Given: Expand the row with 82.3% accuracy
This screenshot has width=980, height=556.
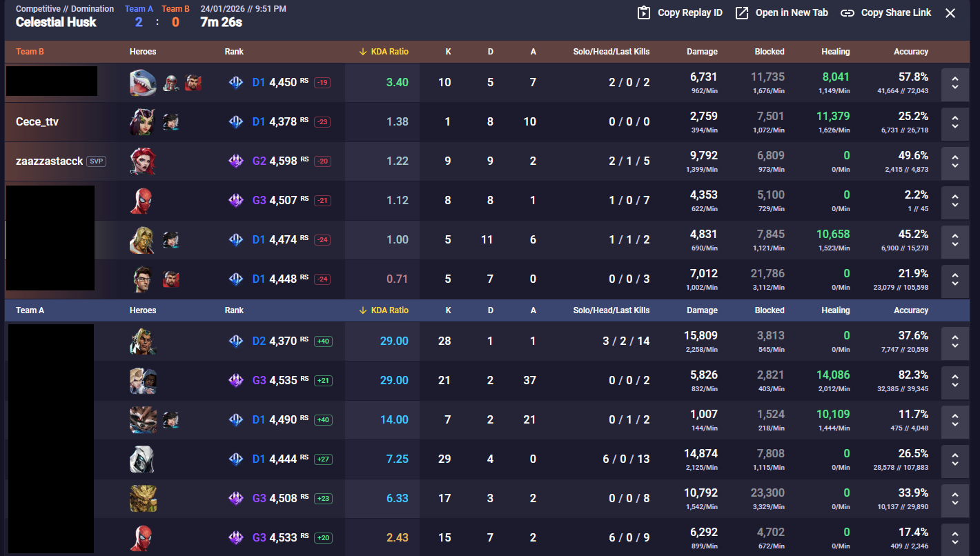Looking at the screenshot, I should [x=955, y=381].
